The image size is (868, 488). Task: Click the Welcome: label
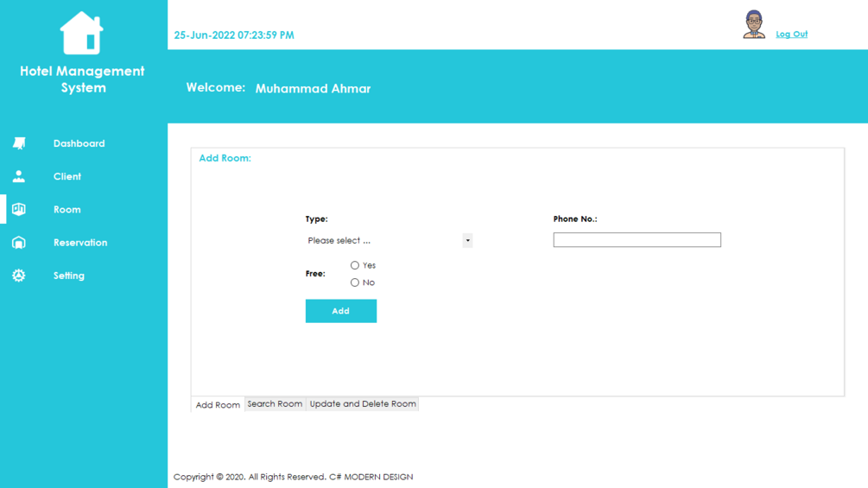pos(215,87)
